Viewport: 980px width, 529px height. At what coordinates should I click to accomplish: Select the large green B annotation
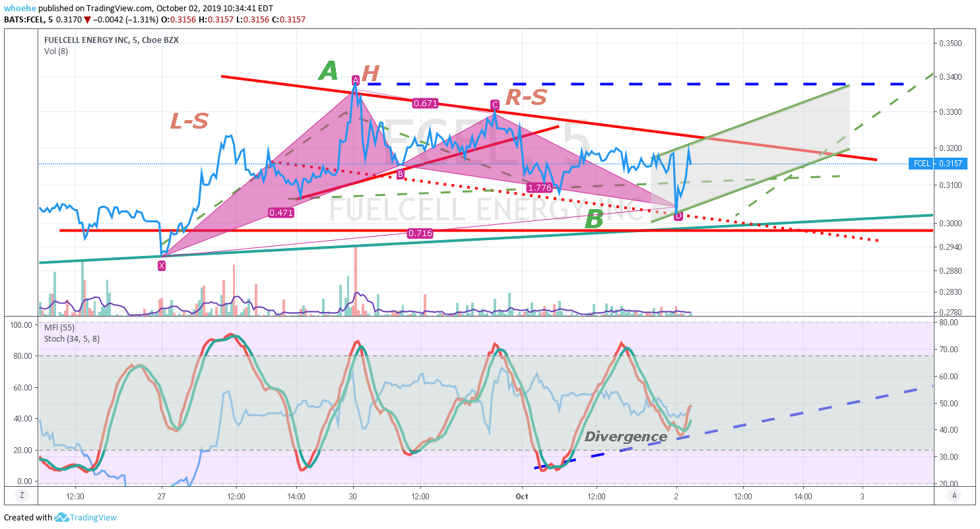click(x=594, y=219)
